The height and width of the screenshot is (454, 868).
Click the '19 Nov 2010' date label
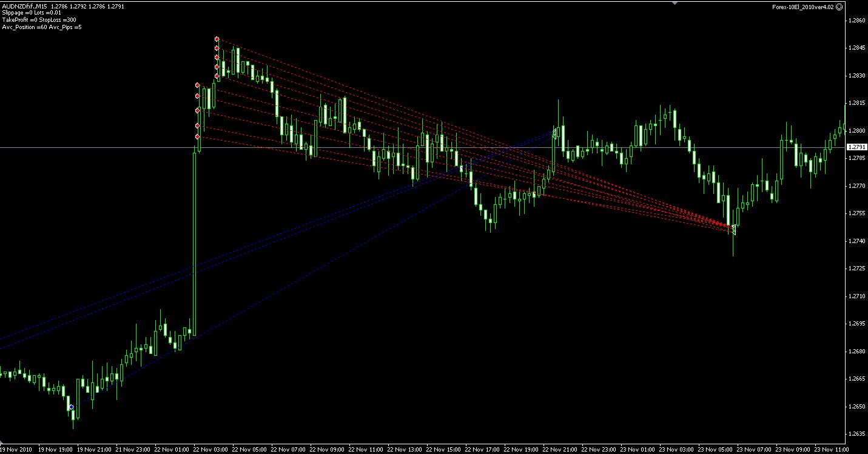tap(15, 450)
